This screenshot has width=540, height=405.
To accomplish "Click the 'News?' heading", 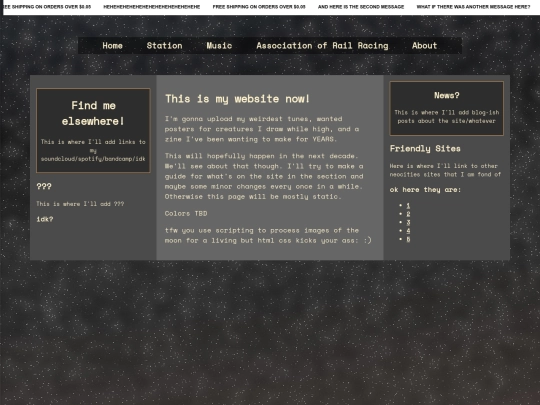I will click(446, 95).
